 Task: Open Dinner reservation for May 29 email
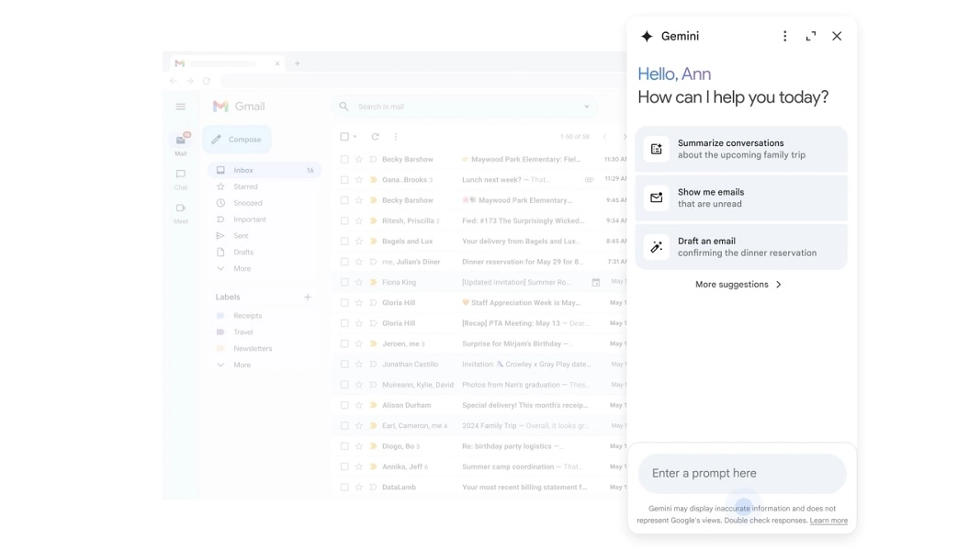[480, 262]
